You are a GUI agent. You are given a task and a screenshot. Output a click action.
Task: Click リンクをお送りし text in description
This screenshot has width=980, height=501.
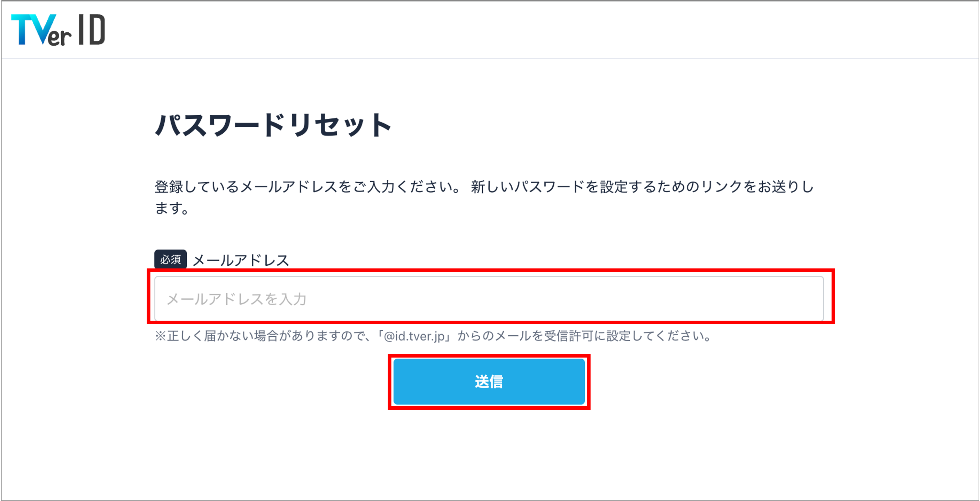[757, 187]
